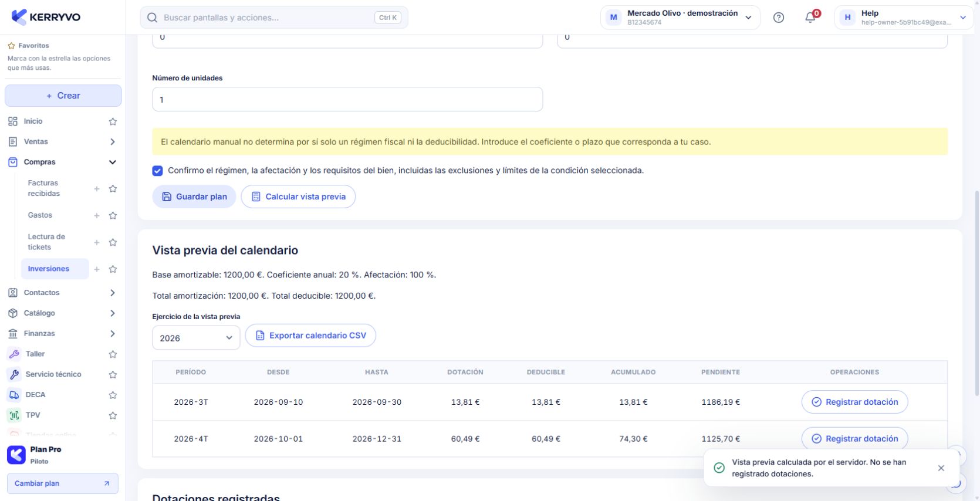Open TPV in the sidebar

pos(33,415)
